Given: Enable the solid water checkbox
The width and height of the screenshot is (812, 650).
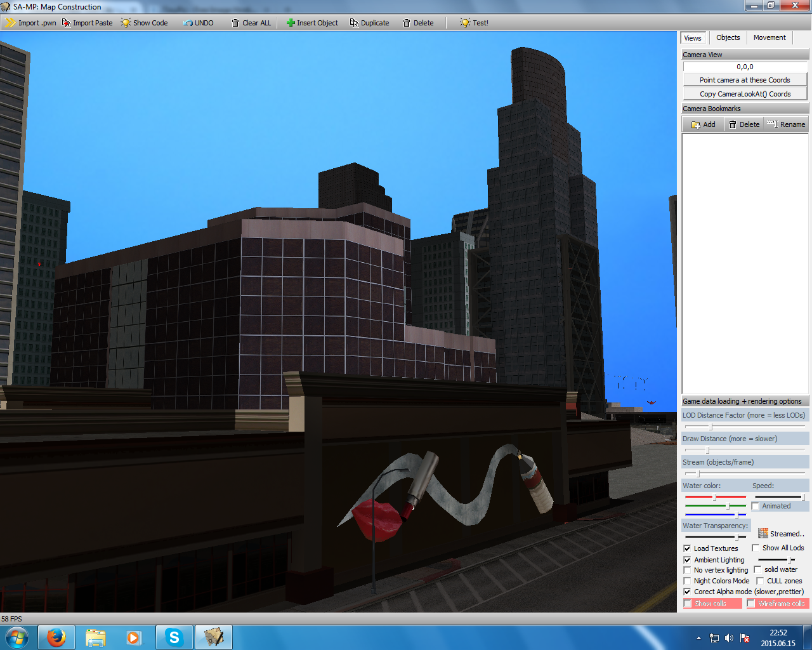Looking at the screenshot, I should tap(757, 569).
